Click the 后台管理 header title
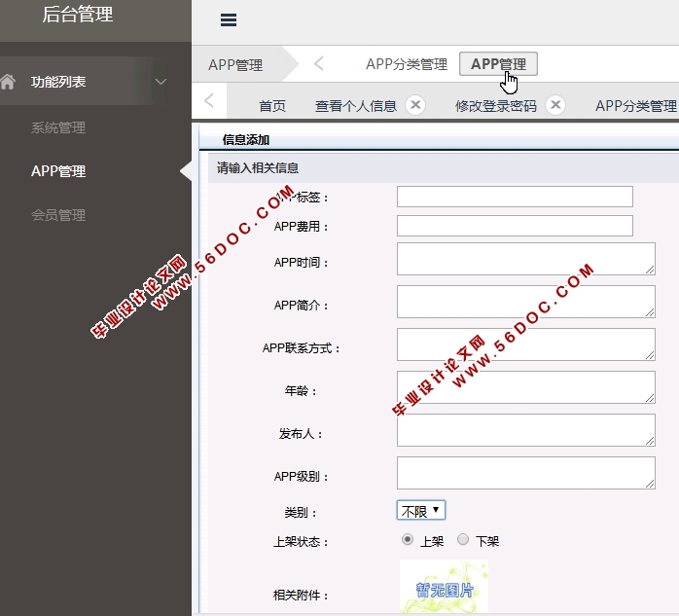Viewport: 679px width, 616px height. [78, 15]
